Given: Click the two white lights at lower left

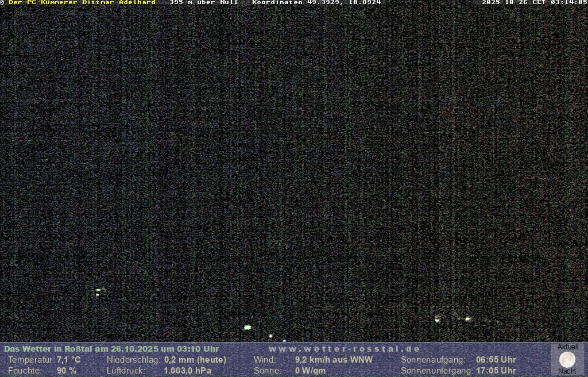Looking at the screenshot, I should (x=98, y=292).
